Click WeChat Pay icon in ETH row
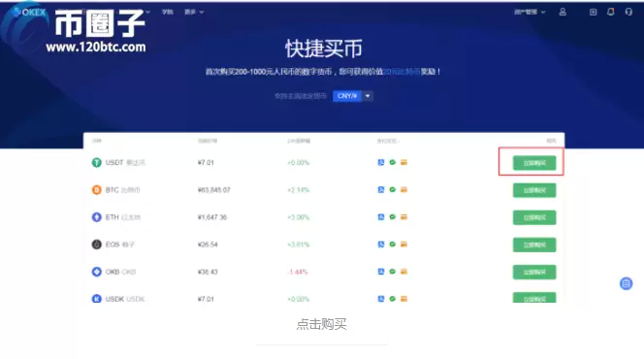 (x=392, y=216)
